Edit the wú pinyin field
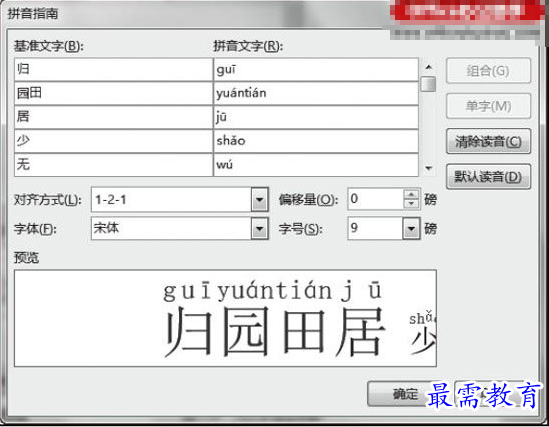Image resolution: width=549 pixels, height=427 pixels. coord(316,165)
